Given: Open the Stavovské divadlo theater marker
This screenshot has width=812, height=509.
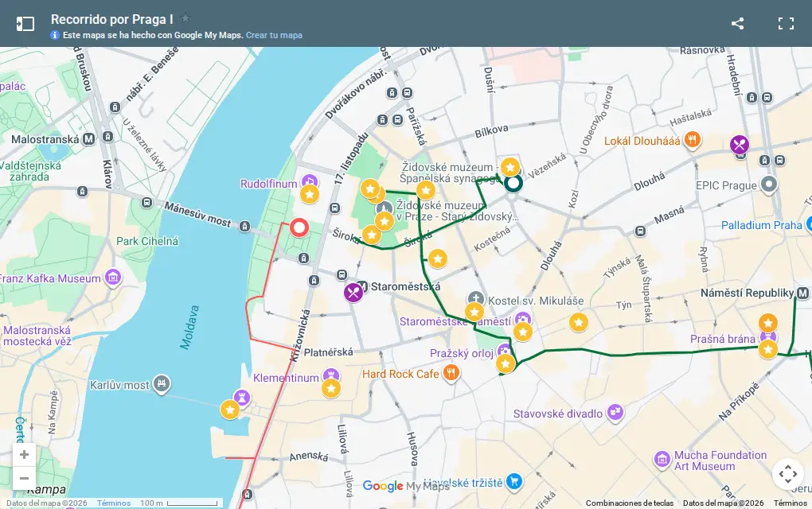Looking at the screenshot, I should [x=615, y=412].
